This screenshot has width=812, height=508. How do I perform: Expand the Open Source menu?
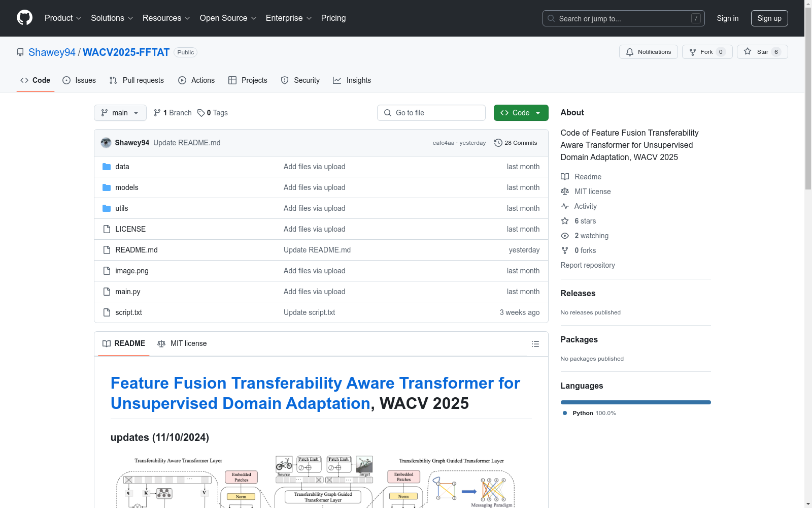[228, 18]
